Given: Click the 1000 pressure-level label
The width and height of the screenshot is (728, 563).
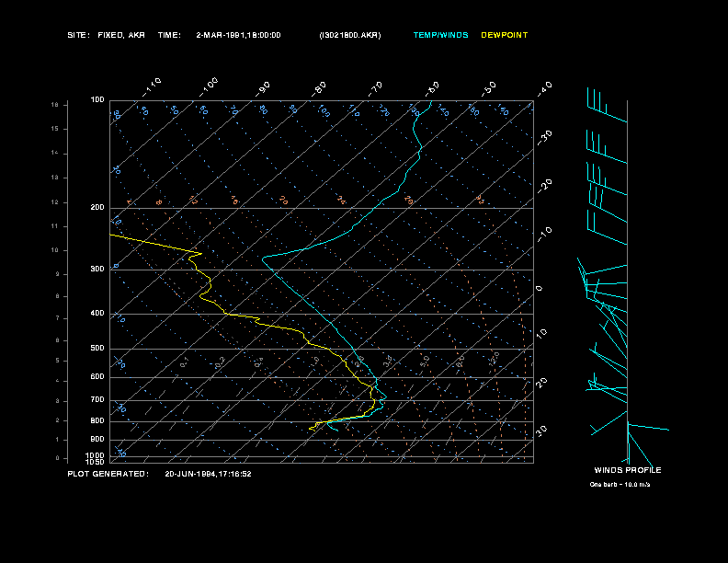Looking at the screenshot, I should click(x=96, y=455).
